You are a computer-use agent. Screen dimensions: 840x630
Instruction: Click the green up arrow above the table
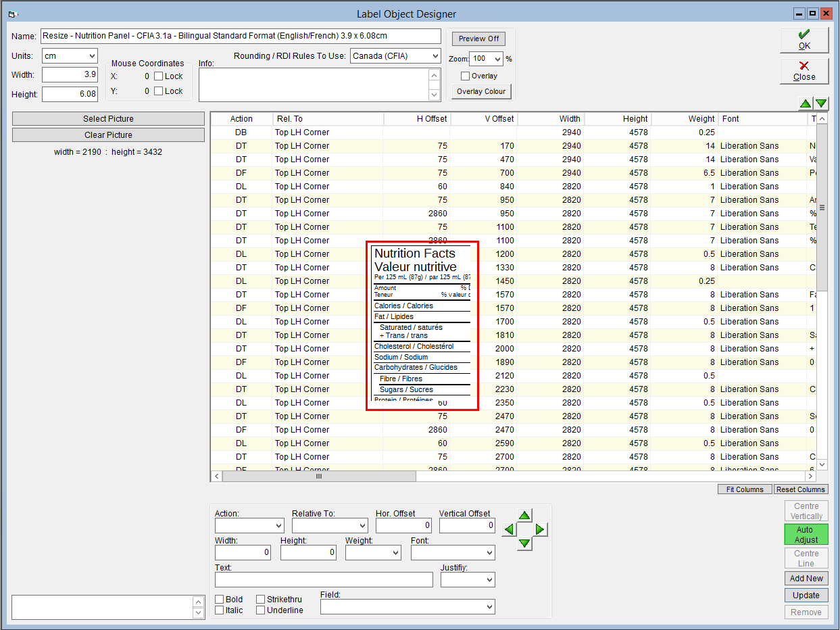click(x=806, y=103)
